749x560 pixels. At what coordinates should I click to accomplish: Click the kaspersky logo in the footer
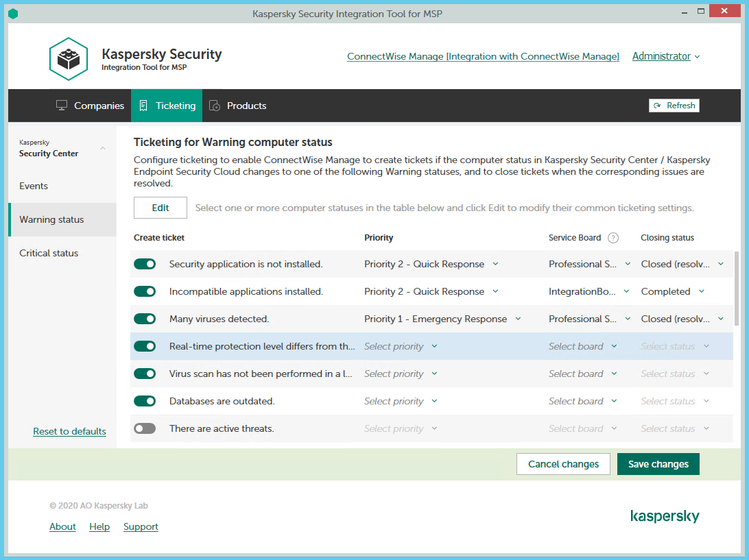(x=665, y=515)
